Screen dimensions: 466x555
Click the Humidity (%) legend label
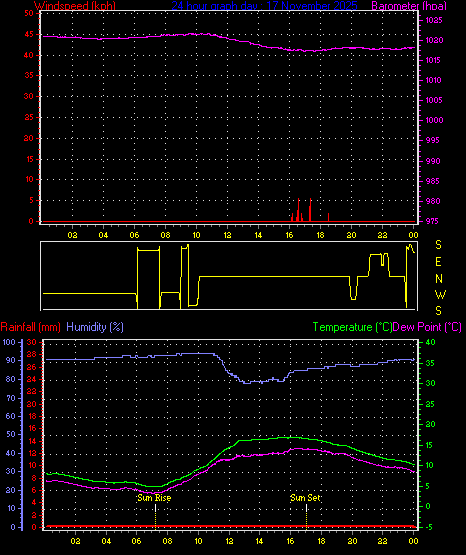(x=95, y=327)
